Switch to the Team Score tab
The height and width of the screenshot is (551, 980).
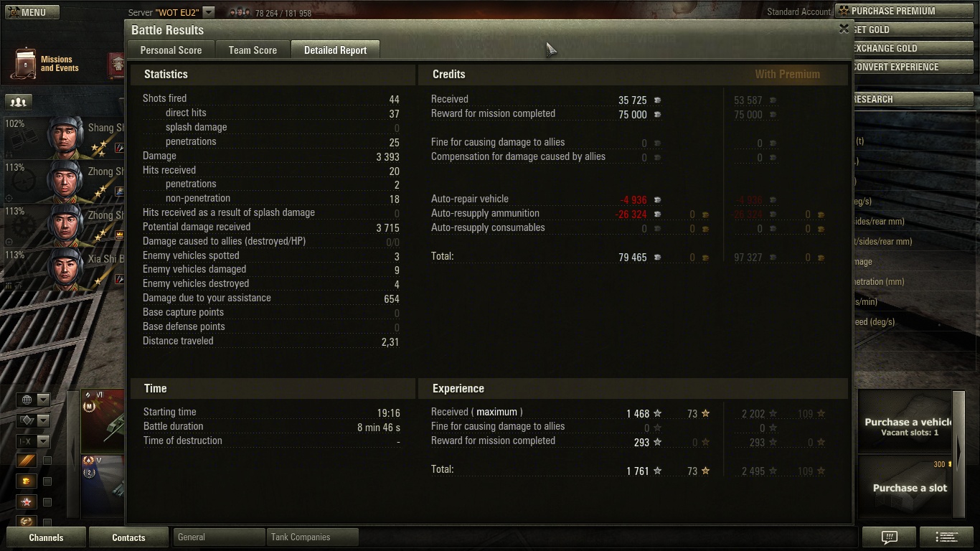click(253, 50)
